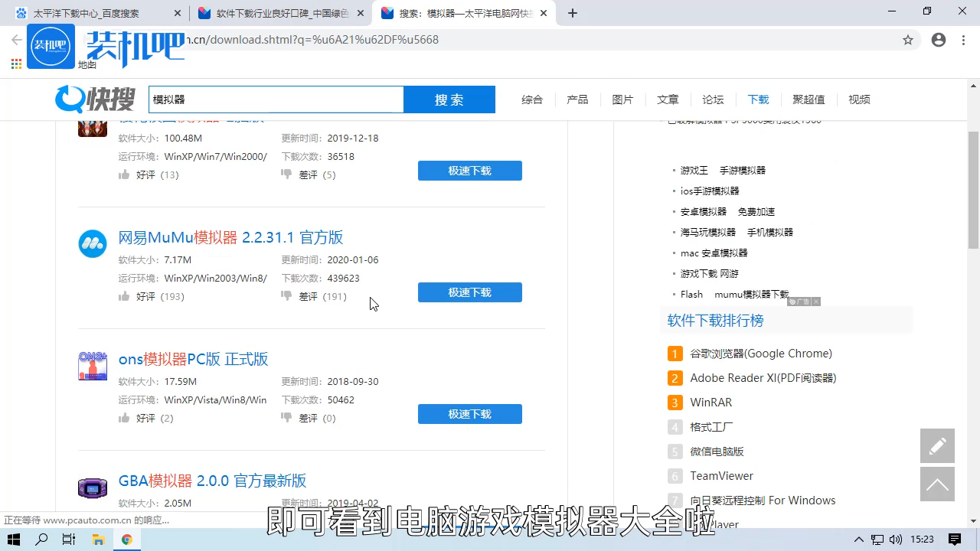Give 好评 thumbs-up to MuMu emulator

click(x=124, y=296)
